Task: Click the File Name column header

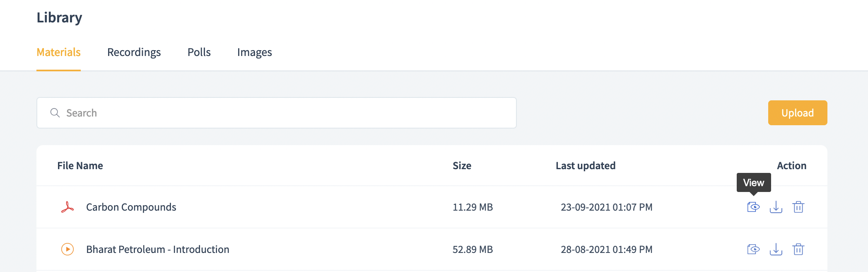Action: (80, 165)
